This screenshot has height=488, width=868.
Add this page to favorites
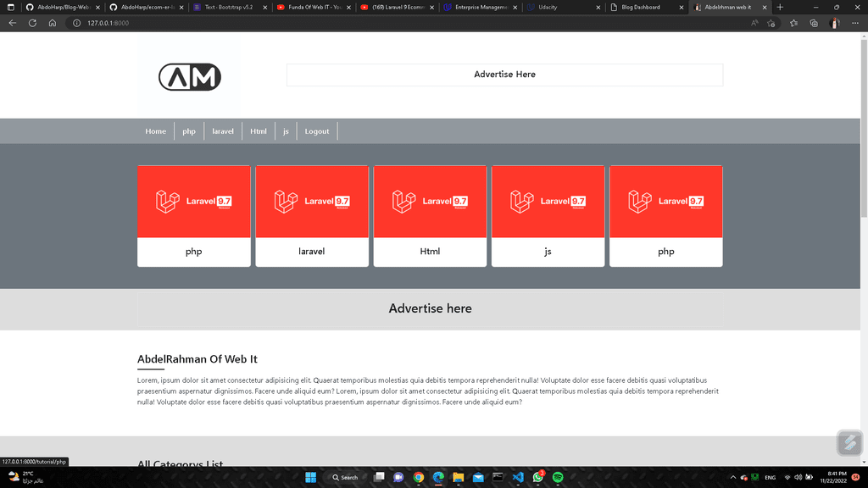(x=771, y=23)
